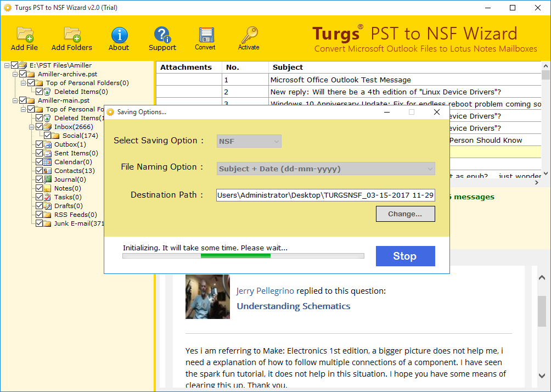Collapse Top of Personal Folders(0) node

click(x=23, y=83)
